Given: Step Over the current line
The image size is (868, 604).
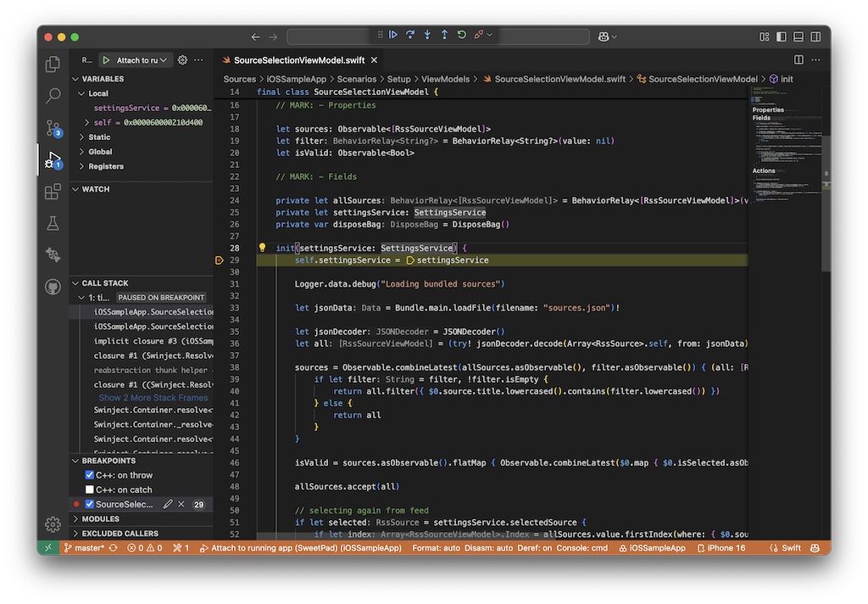Looking at the screenshot, I should click(410, 36).
